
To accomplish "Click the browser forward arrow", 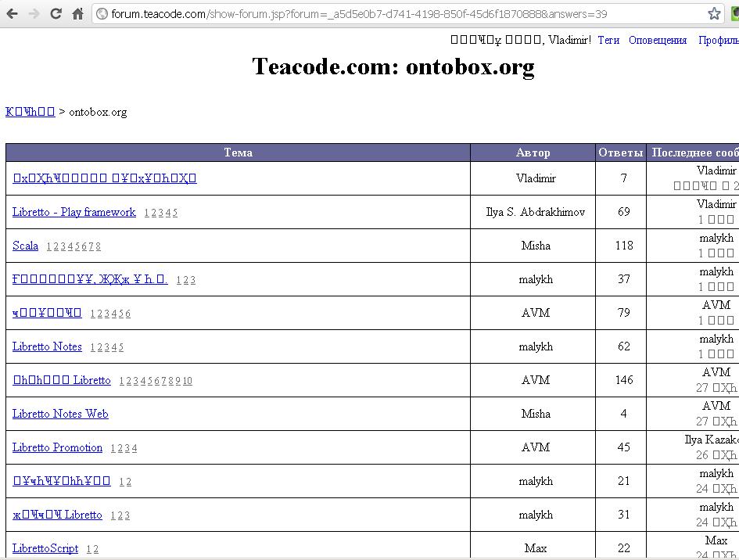I will pos(34,14).
